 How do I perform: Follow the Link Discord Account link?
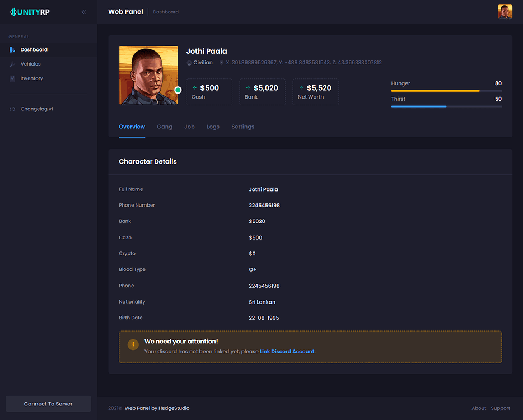287,351
